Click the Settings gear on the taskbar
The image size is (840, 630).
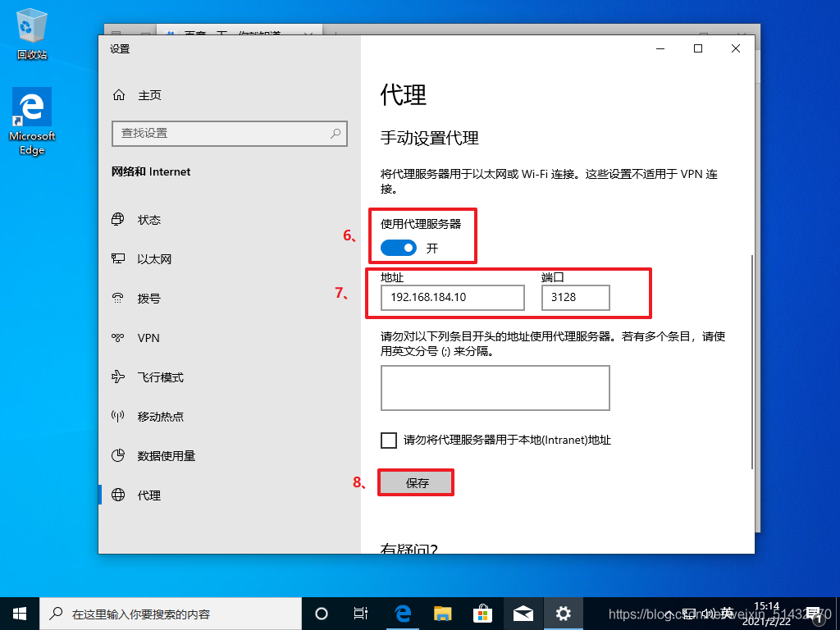(563, 614)
